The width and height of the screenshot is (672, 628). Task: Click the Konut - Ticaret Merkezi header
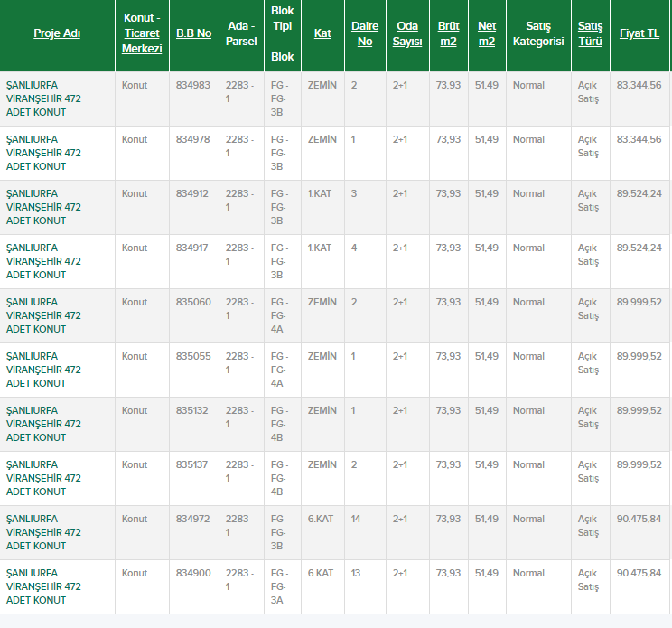tap(142, 33)
